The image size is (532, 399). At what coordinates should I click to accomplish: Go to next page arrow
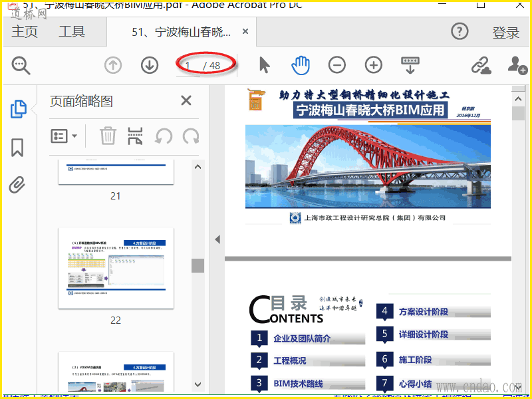click(150, 65)
